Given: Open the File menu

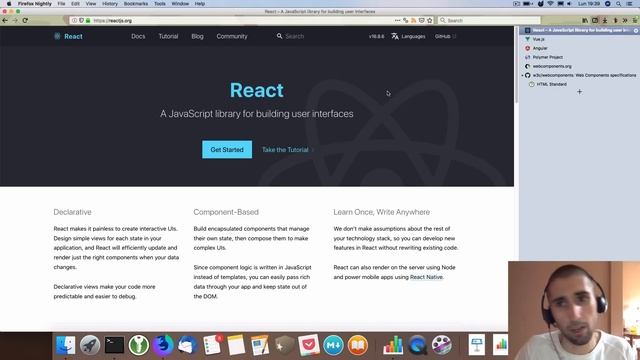Looking at the screenshot, I should [61, 4].
